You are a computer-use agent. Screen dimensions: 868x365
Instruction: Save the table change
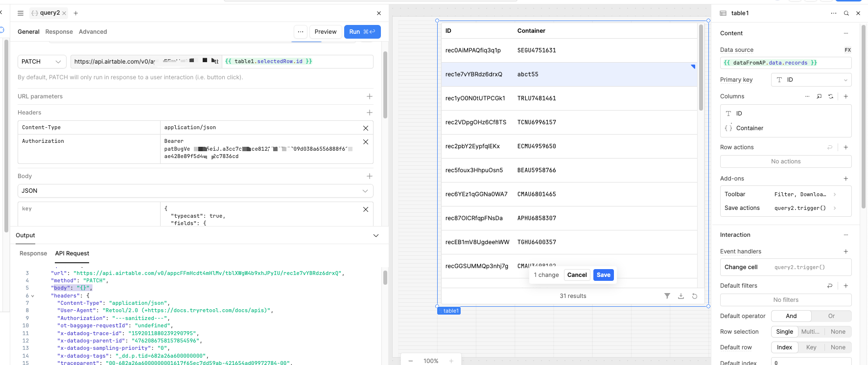pos(604,275)
